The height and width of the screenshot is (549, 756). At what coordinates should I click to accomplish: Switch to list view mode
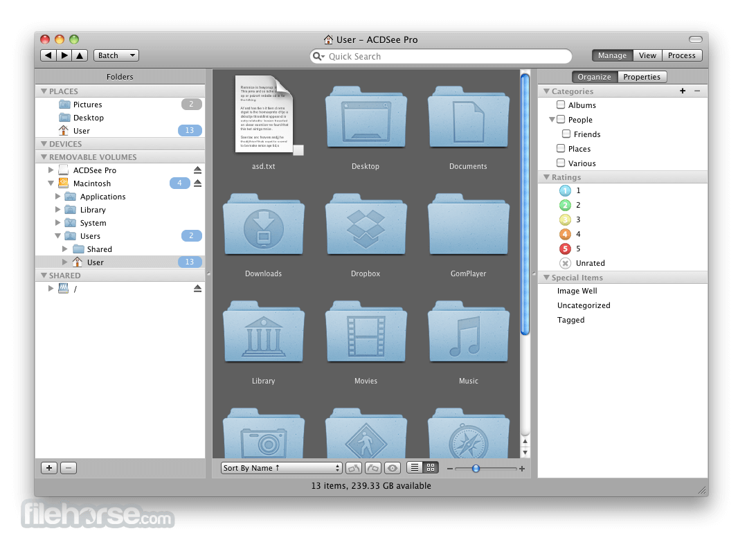(x=414, y=467)
